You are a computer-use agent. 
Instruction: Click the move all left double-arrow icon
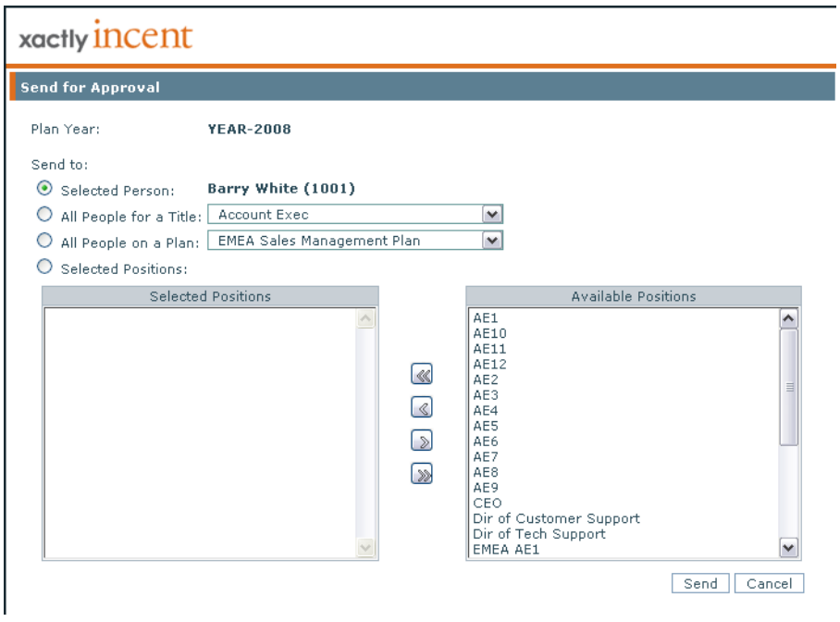(x=422, y=374)
